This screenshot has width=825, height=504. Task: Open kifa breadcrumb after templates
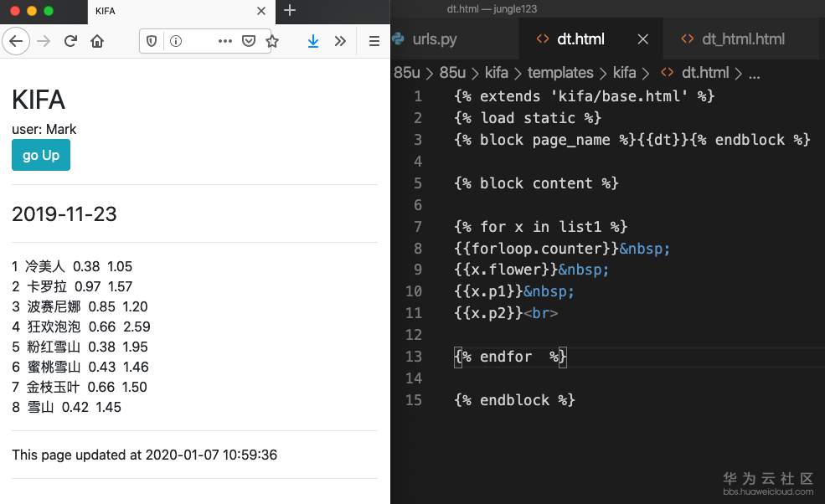pos(625,73)
